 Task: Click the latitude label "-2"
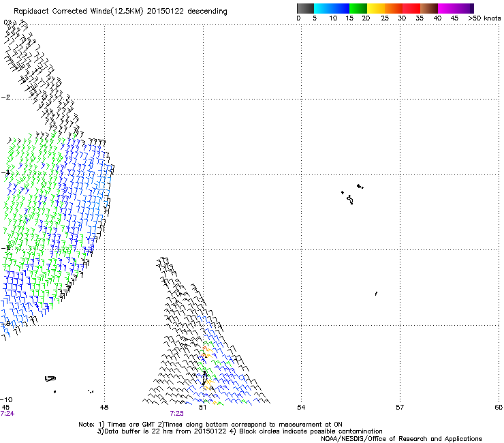tap(5, 97)
